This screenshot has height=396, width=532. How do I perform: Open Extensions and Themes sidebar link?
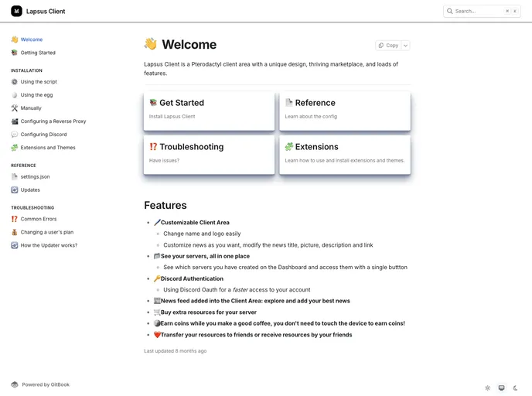pos(48,148)
